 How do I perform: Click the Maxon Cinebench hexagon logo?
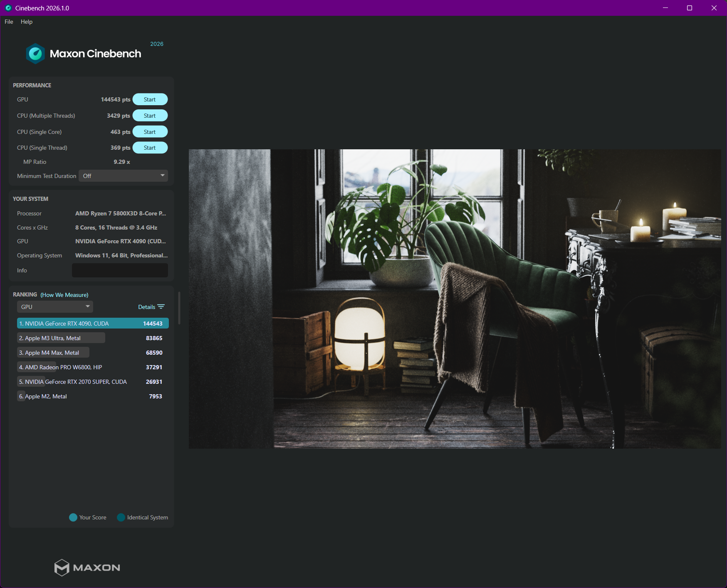click(x=35, y=54)
